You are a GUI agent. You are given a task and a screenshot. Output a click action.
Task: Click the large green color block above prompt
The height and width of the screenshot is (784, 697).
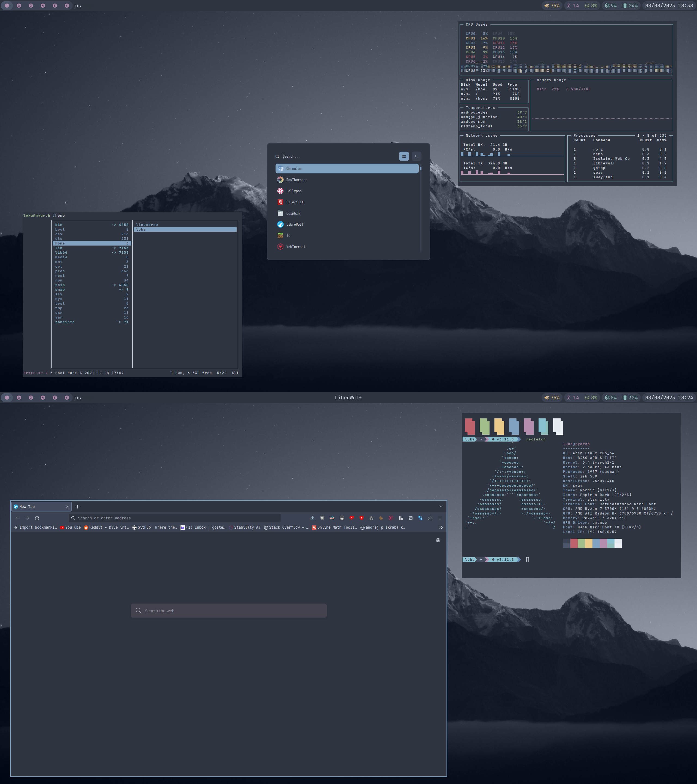(x=484, y=426)
